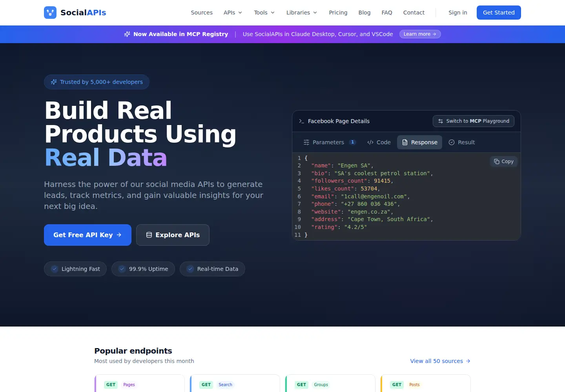Click the checkmark icon beside Lightning Fast
The image size is (565, 392).
tap(55, 269)
